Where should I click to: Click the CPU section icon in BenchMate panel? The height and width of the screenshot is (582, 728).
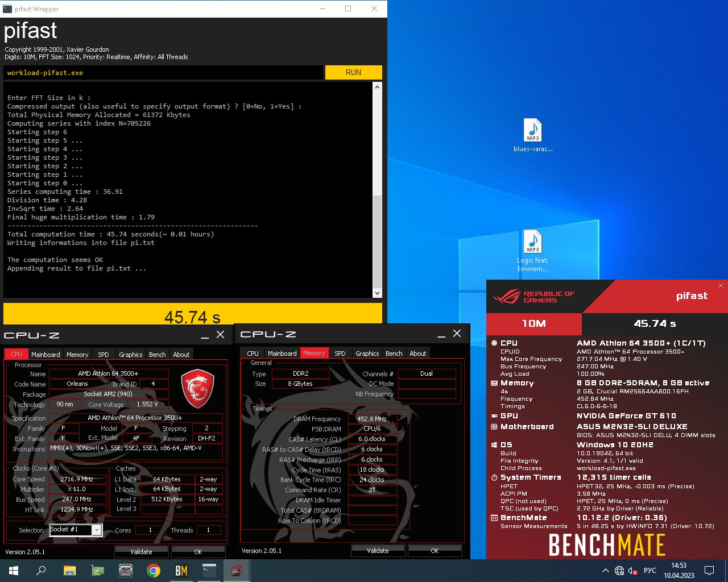pos(494,343)
